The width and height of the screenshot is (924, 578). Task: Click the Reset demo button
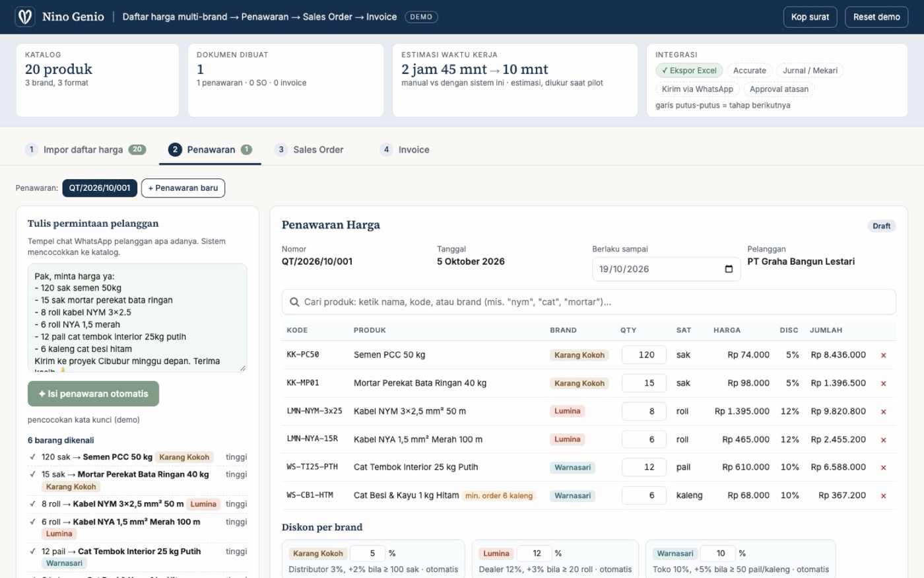tap(876, 17)
